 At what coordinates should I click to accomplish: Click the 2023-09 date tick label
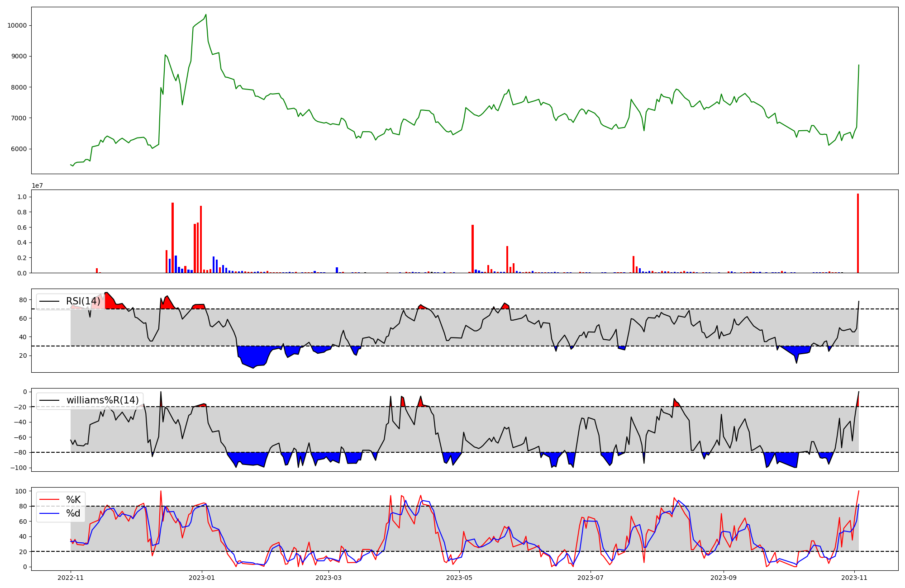click(x=724, y=578)
